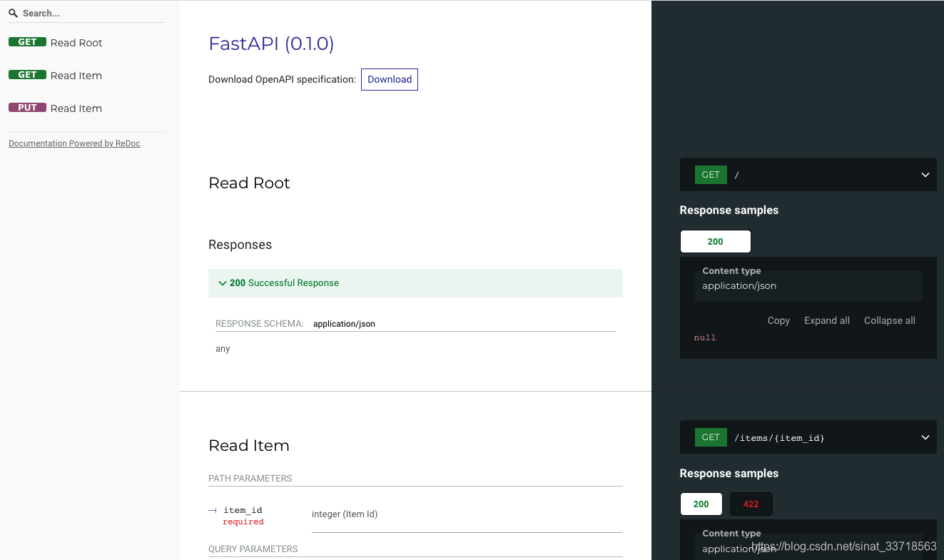944x560 pixels.
Task: Open the Documentation Powered by ReDoc link
Action: (73, 143)
